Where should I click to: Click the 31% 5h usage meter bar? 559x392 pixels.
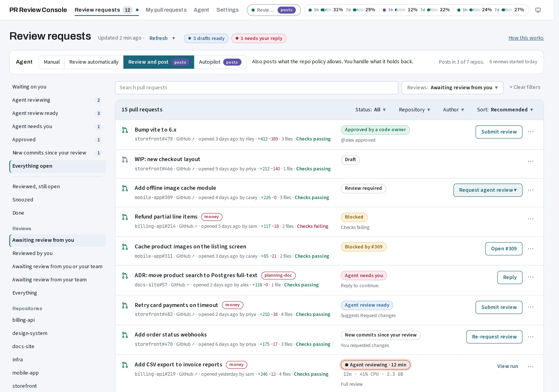click(326, 10)
